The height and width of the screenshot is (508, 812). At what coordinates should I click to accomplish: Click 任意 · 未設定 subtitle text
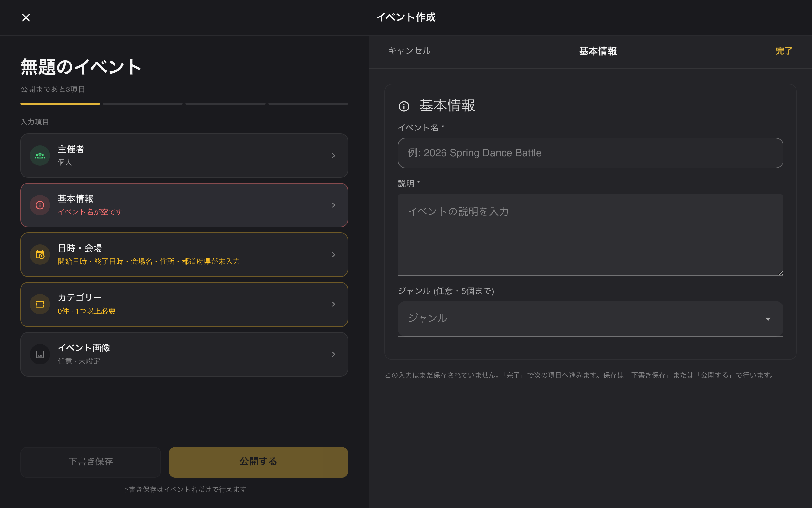coord(79,361)
